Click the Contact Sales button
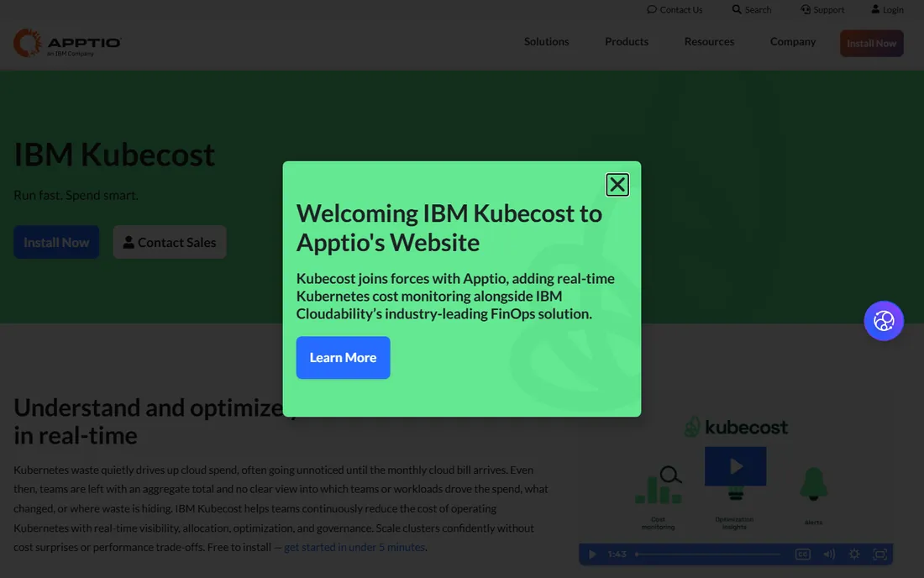924x578 pixels. [170, 242]
